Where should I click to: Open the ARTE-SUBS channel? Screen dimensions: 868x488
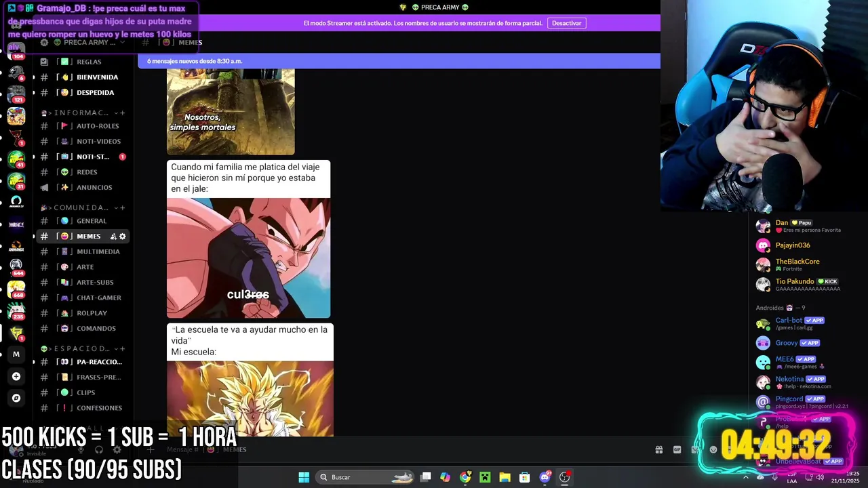[x=83, y=282]
